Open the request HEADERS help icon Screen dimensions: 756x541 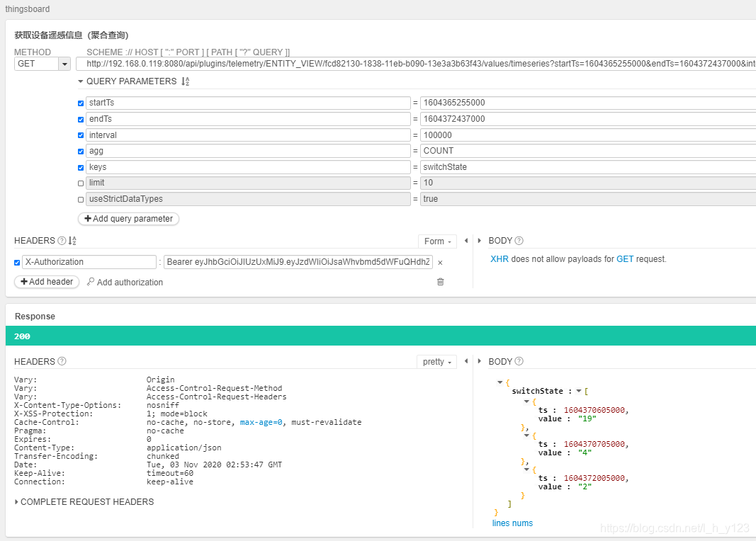[x=62, y=240]
